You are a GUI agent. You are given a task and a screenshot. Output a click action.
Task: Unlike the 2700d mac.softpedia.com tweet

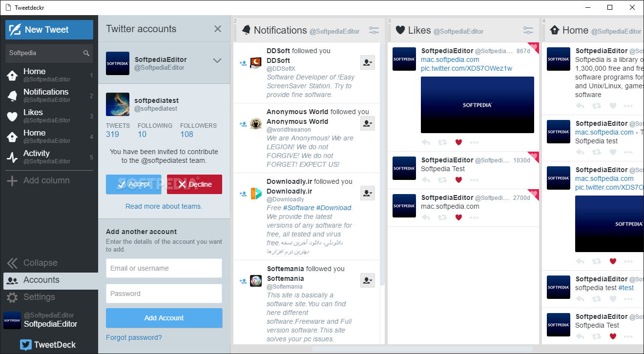[x=458, y=217]
